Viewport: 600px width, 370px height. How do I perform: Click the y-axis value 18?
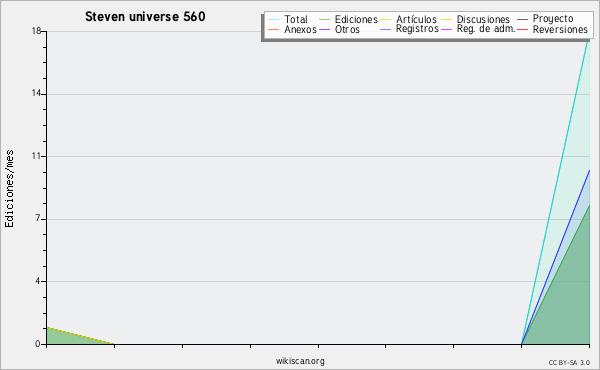(36, 31)
